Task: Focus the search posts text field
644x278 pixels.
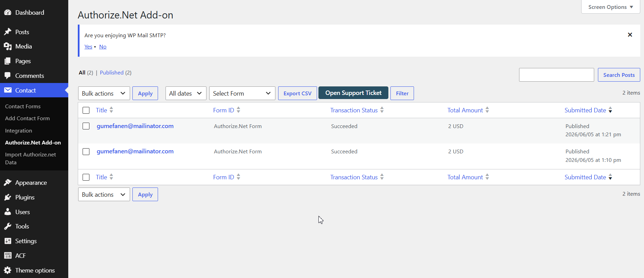Action: pyautogui.click(x=557, y=75)
